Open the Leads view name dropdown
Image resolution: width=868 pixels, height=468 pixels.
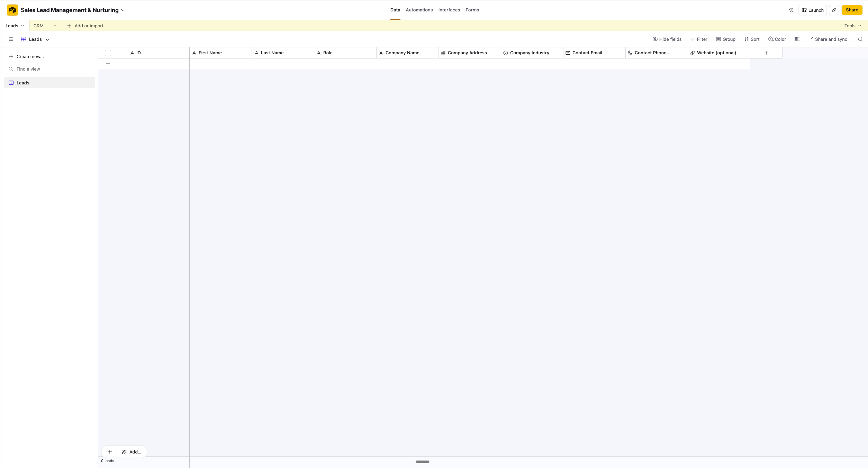click(35, 39)
